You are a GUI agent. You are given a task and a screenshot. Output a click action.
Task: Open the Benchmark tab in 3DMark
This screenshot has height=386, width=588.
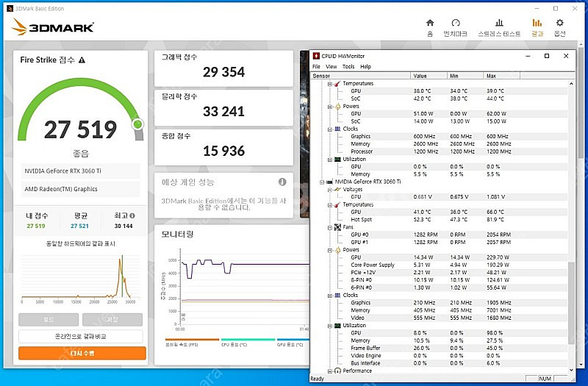[x=455, y=28]
